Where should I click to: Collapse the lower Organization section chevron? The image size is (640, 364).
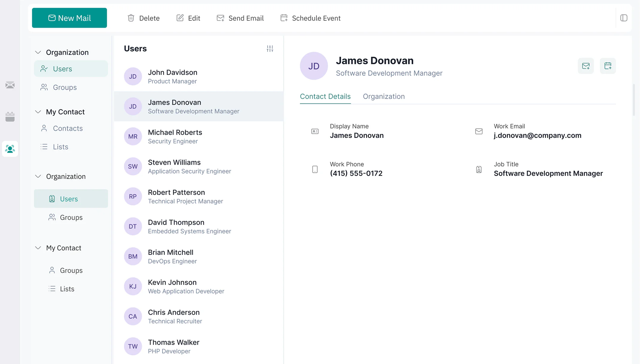coord(38,176)
